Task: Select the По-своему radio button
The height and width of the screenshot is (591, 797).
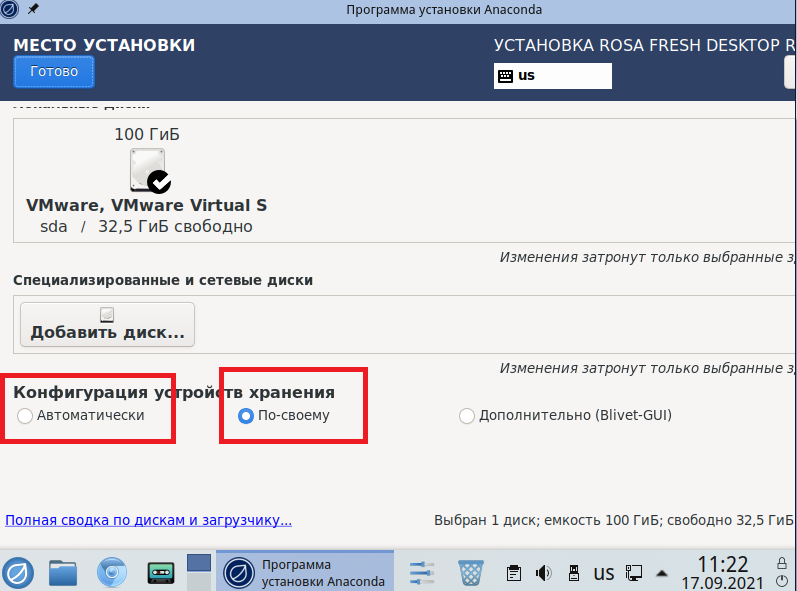Action: click(246, 416)
